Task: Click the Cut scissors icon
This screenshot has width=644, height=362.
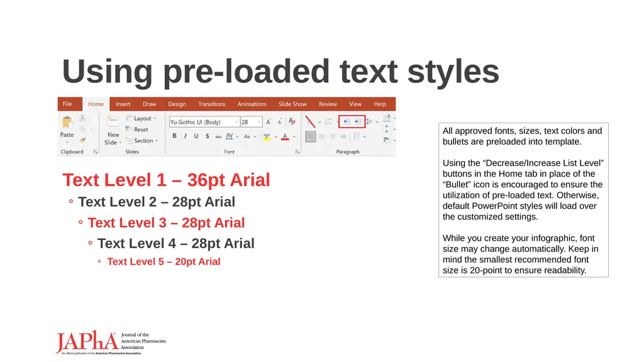Action: tap(82, 118)
